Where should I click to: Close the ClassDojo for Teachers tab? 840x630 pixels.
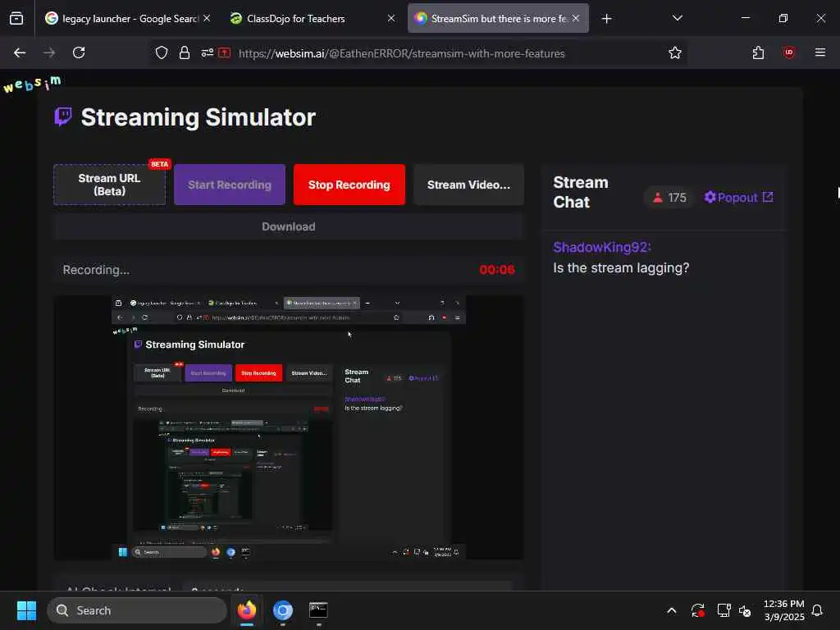[x=391, y=18]
